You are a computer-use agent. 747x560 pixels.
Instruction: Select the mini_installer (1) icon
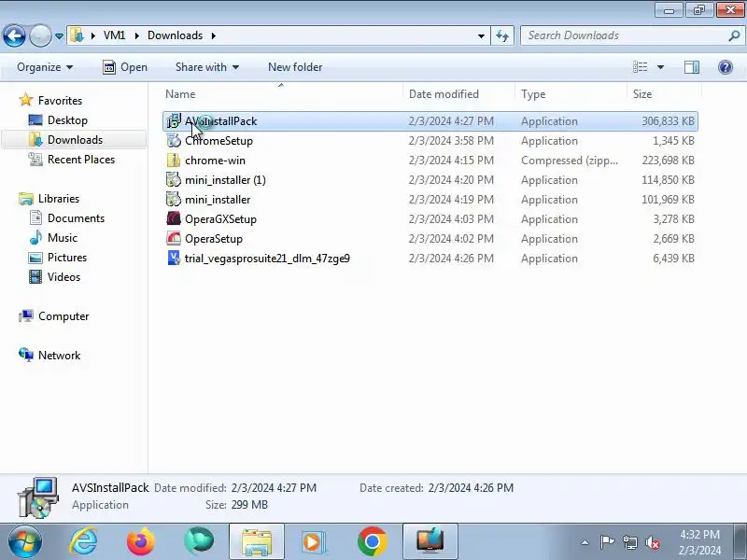[174, 179]
